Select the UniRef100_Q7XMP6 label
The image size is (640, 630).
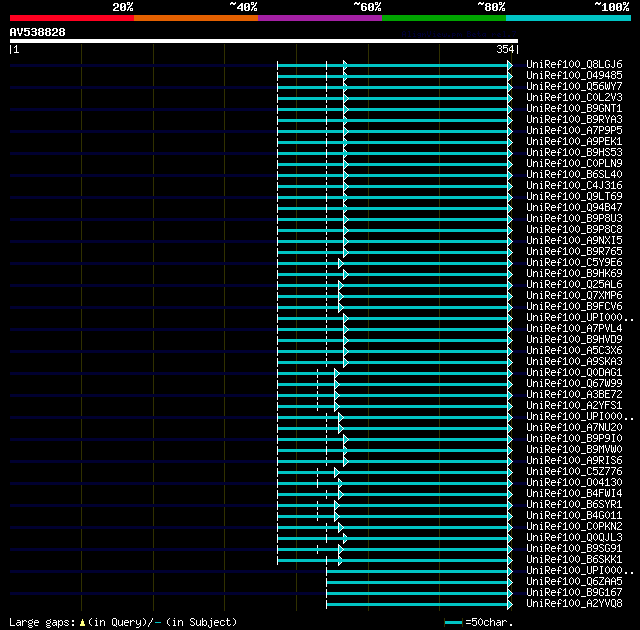[x=574, y=295]
